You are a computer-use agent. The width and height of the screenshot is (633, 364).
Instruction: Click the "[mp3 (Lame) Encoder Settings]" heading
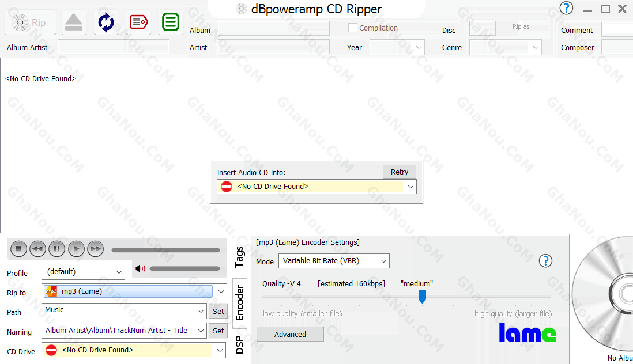pyautogui.click(x=308, y=242)
